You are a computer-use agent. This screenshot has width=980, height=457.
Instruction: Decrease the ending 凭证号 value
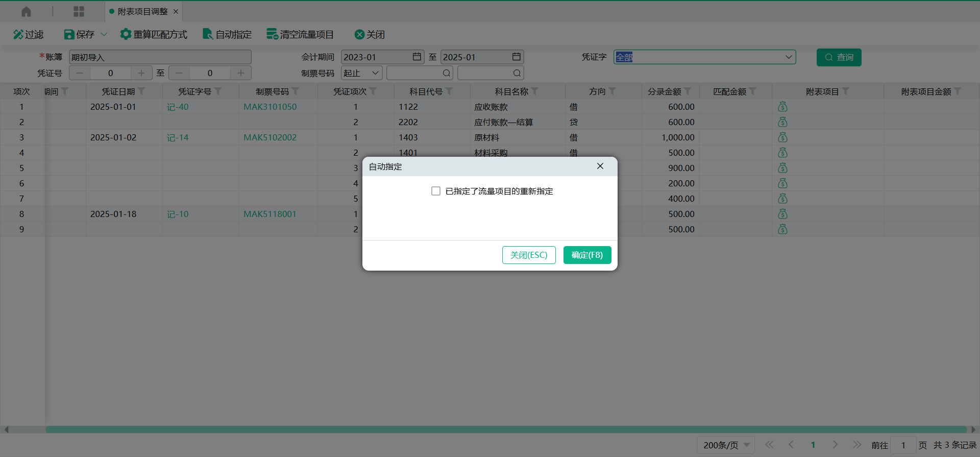[x=179, y=73]
